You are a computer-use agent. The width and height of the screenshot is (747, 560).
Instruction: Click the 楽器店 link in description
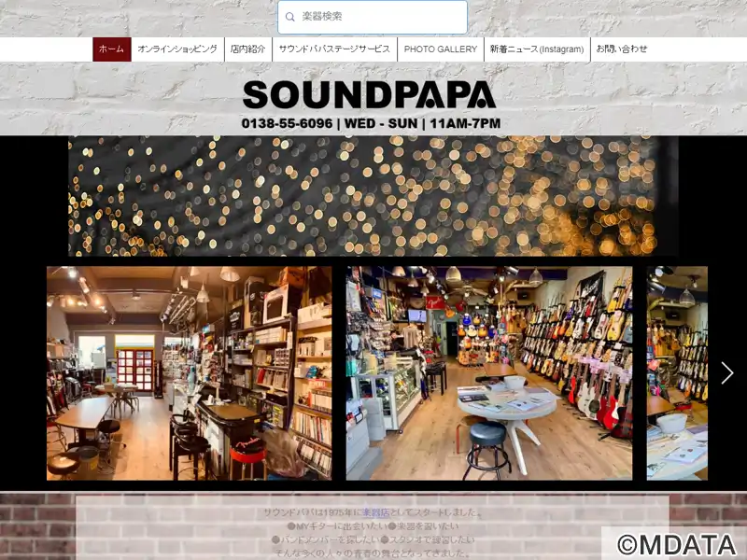coord(376,512)
